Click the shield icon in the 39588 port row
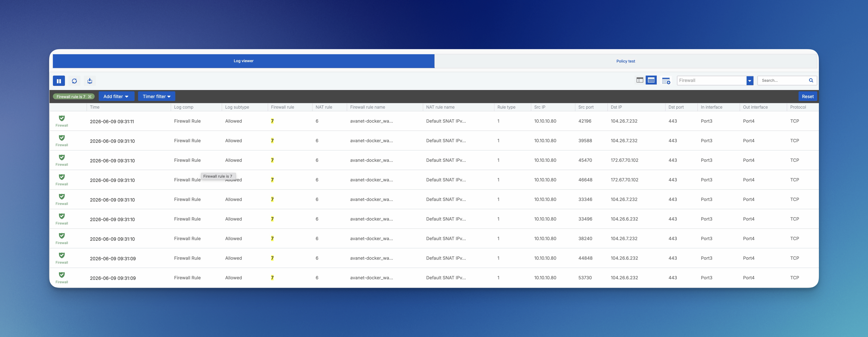Screen dimensions: 868x337 point(62,138)
